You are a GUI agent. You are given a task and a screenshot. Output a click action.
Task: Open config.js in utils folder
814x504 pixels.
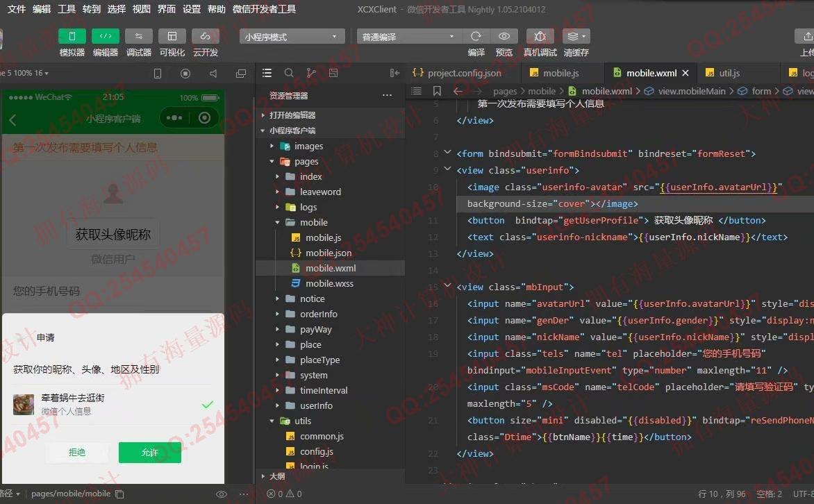click(x=330, y=451)
